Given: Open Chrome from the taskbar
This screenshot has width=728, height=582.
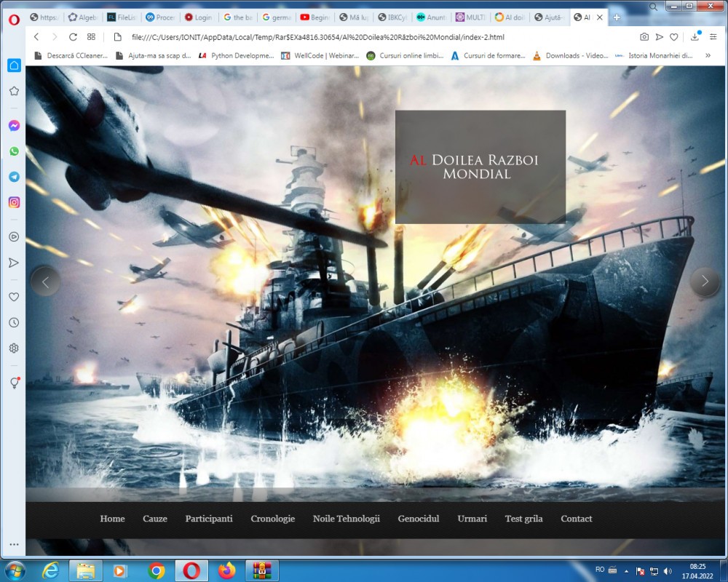Looking at the screenshot, I should click(157, 571).
